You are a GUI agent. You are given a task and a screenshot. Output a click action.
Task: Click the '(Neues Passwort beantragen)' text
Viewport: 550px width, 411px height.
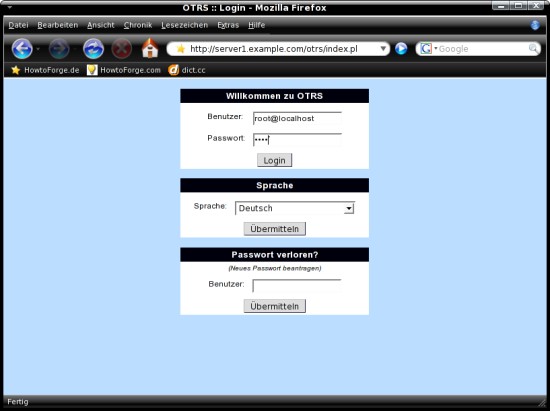(275, 268)
